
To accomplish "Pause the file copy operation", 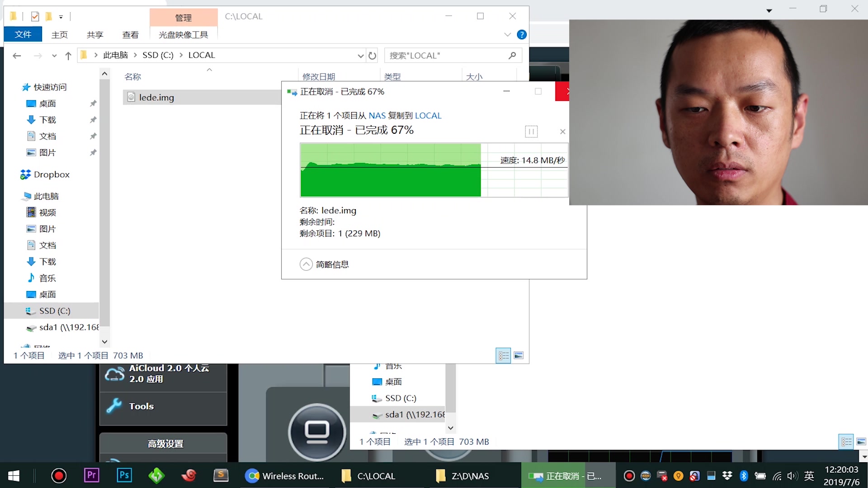I will point(531,131).
